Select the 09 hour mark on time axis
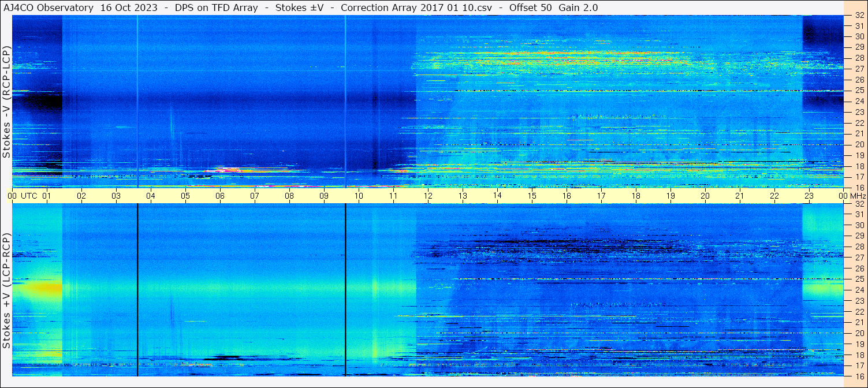 coord(323,196)
